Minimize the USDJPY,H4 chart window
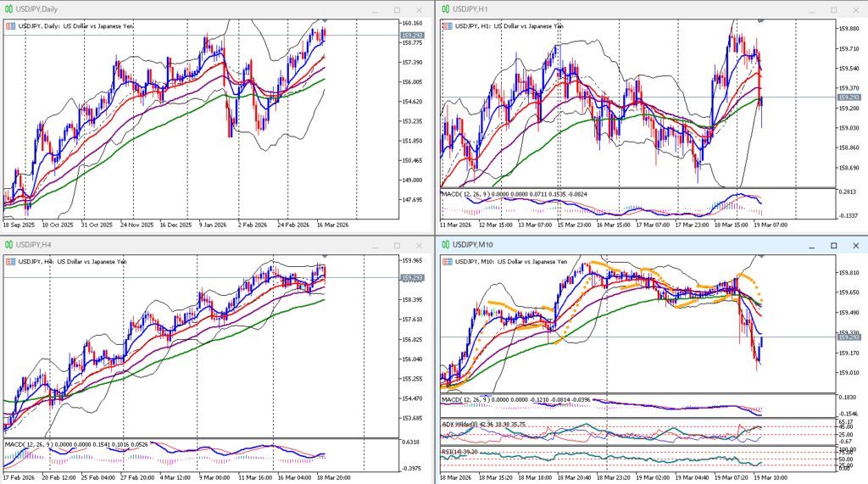 [373, 245]
